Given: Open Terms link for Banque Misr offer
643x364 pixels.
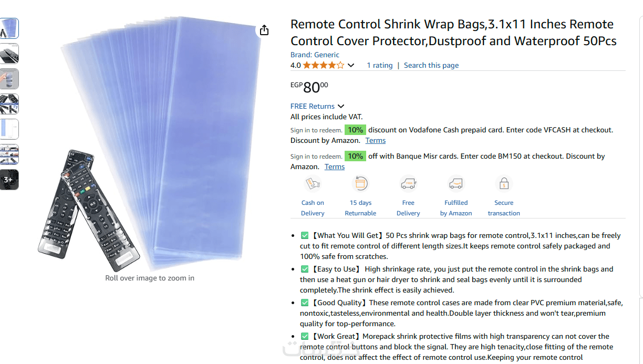Looking at the screenshot, I should pyautogui.click(x=335, y=167).
